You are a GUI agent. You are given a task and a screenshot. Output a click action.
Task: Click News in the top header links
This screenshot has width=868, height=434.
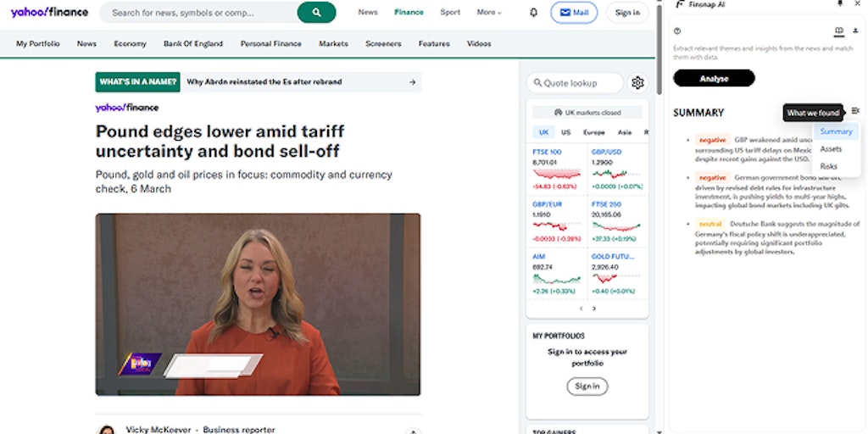click(x=368, y=12)
